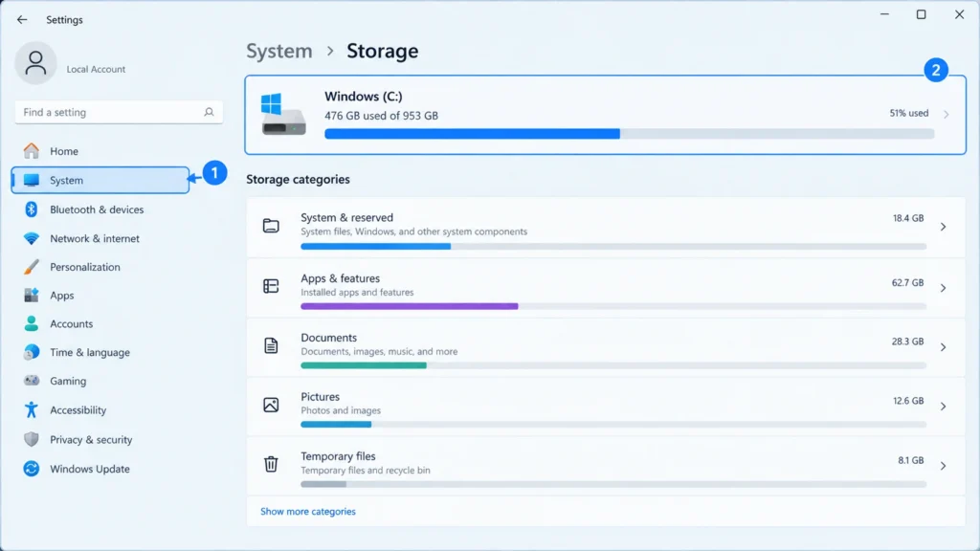
Task: Click the 51% used label
Action: click(x=909, y=113)
